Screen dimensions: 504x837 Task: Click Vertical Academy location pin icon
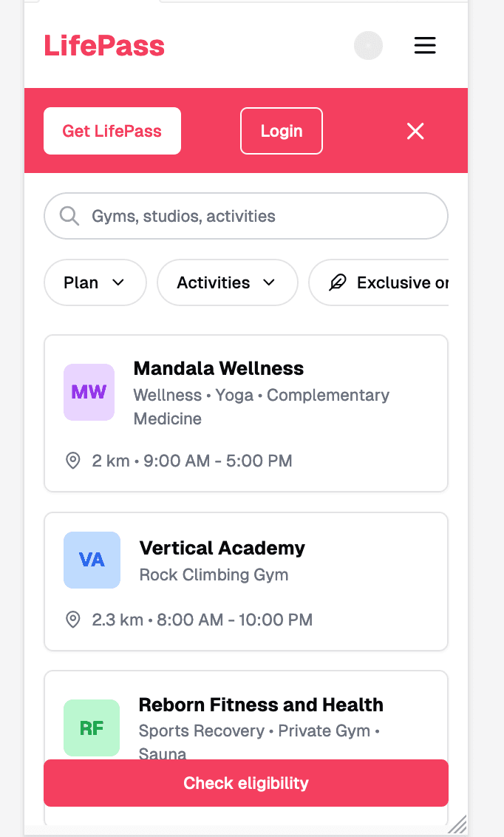(x=72, y=620)
